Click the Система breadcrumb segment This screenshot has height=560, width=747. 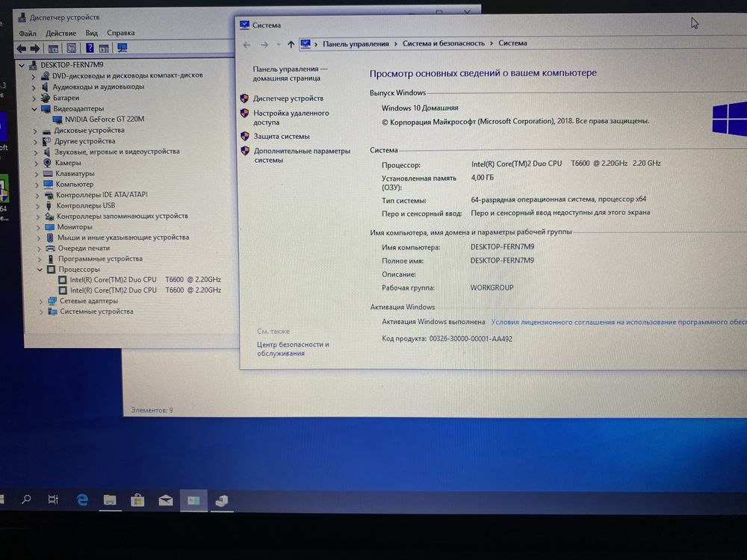click(512, 43)
